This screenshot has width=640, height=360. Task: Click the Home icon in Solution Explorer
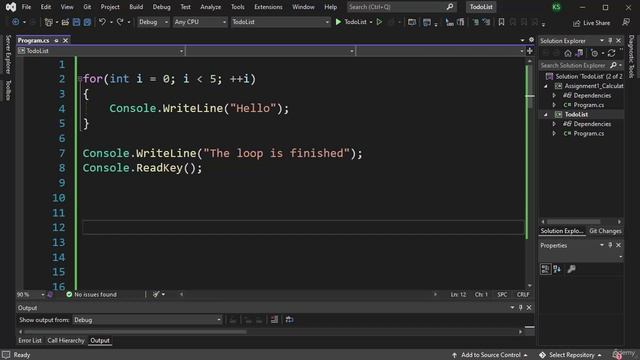(x=568, y=53)
